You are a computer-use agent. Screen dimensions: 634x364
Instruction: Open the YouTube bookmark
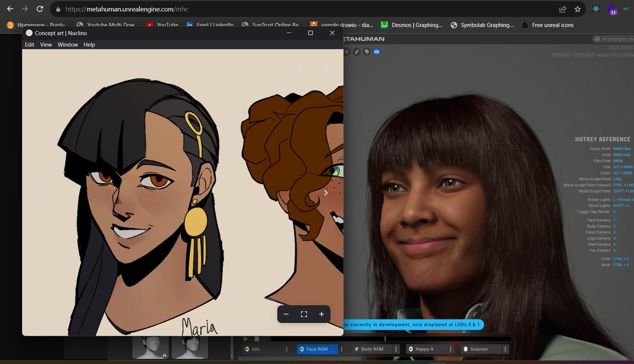pos(162,25)
